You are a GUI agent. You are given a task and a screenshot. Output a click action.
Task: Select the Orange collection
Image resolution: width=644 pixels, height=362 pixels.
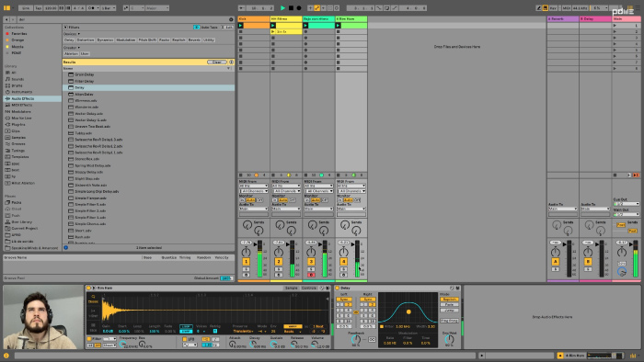tap(17, 40)
